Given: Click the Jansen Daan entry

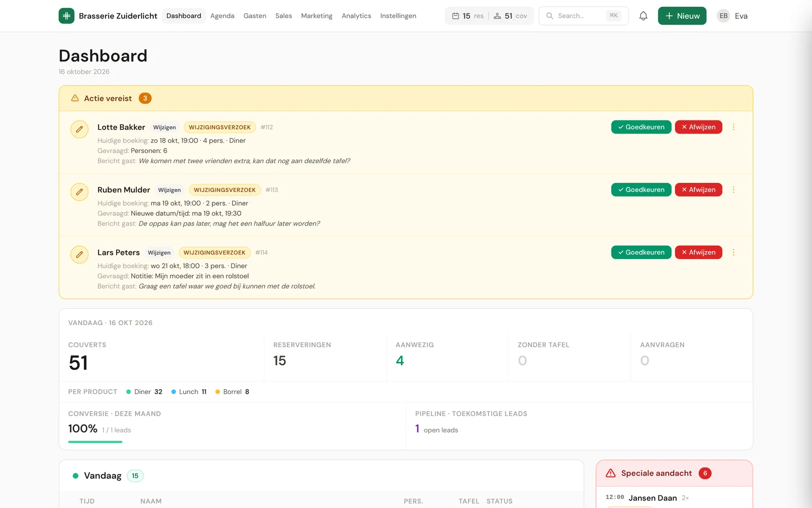Looking at the screenshot, I should (x=653, y=498).
